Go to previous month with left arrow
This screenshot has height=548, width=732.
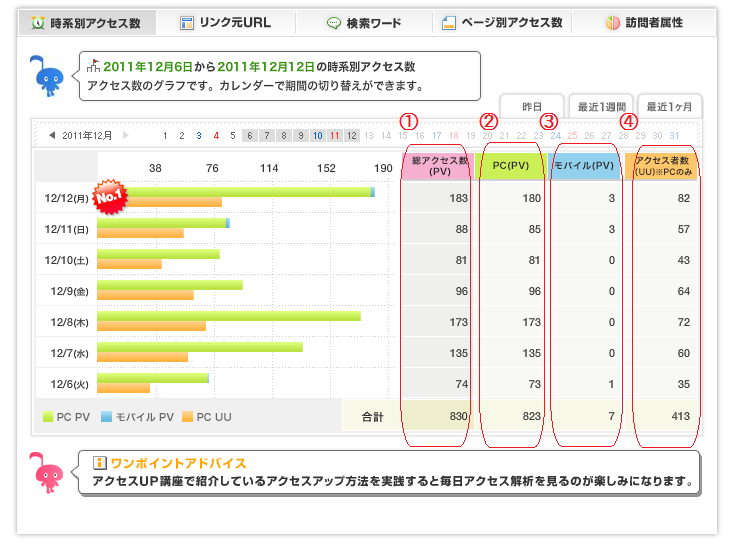(52, 135)
